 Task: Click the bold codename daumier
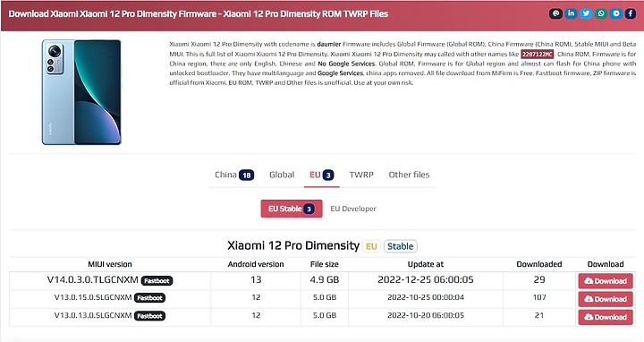point(329,44)
